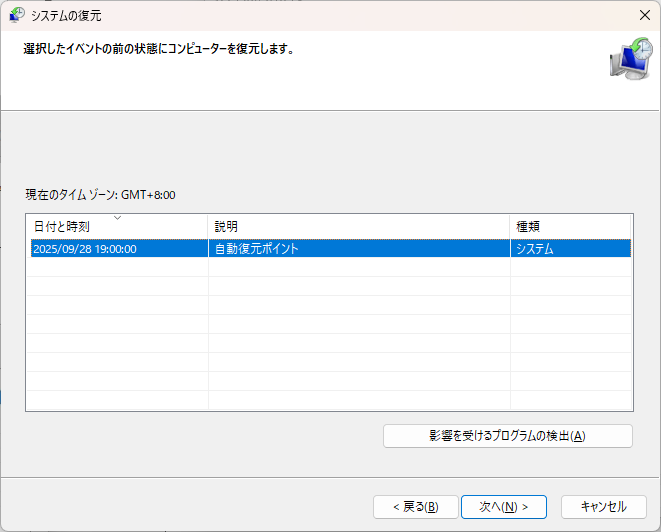This screenshot has height=532, width=661.
Task: Click divider between 日付と時刻 and 説明 headers
Action: [208, 227]
